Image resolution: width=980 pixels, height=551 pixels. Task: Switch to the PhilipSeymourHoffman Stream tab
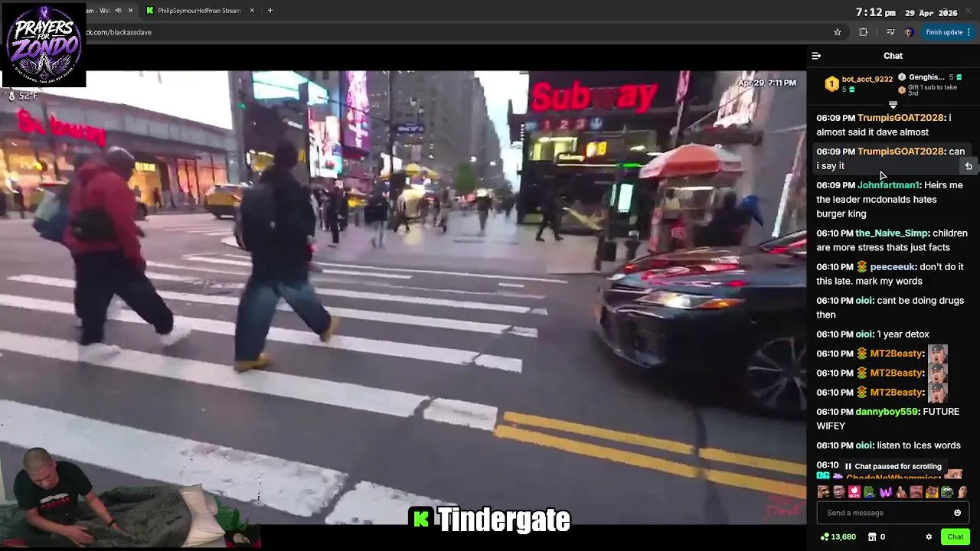click(x=199, y=11)
